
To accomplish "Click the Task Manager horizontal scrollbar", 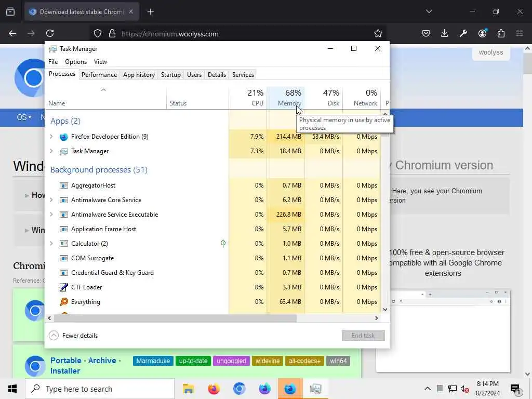I will (175, 318).
